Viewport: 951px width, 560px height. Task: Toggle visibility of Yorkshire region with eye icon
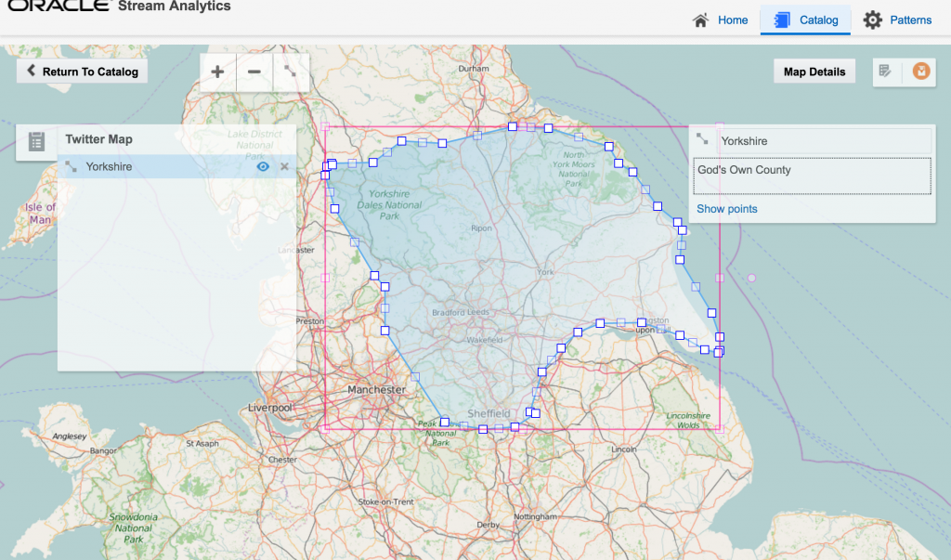263,167
